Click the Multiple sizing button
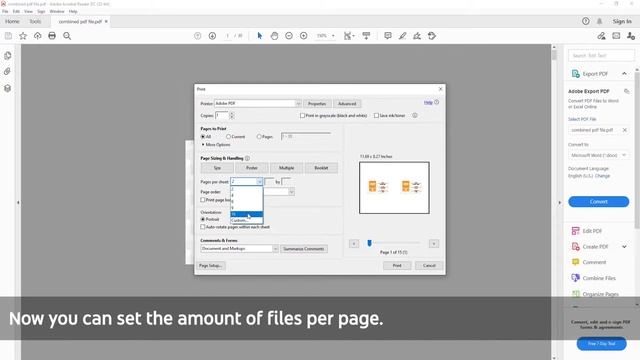640x360 pixels. point(287,168)
